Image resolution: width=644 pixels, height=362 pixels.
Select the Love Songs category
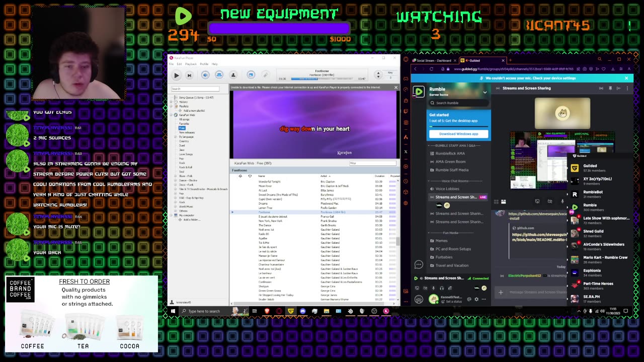(186, 154)
